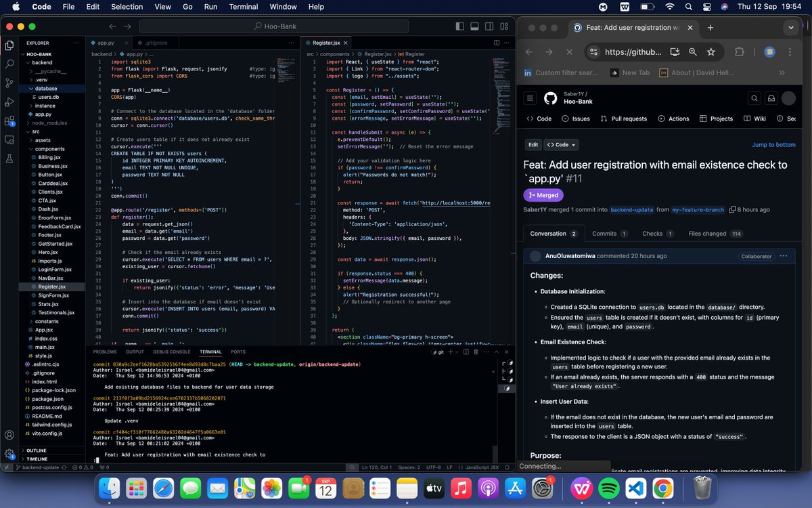812x508 pixels.
Task: Click the Edit button on the pull request
Action: 533,144
